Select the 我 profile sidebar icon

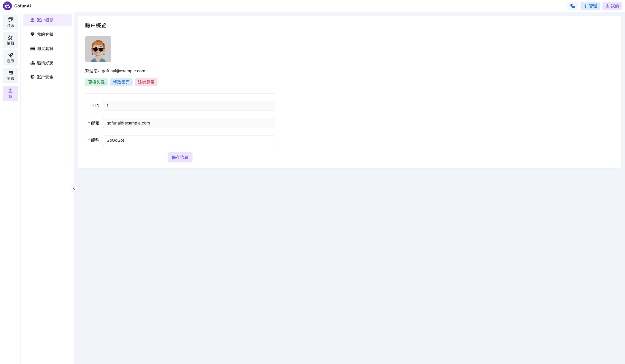(x=10, y=93)
